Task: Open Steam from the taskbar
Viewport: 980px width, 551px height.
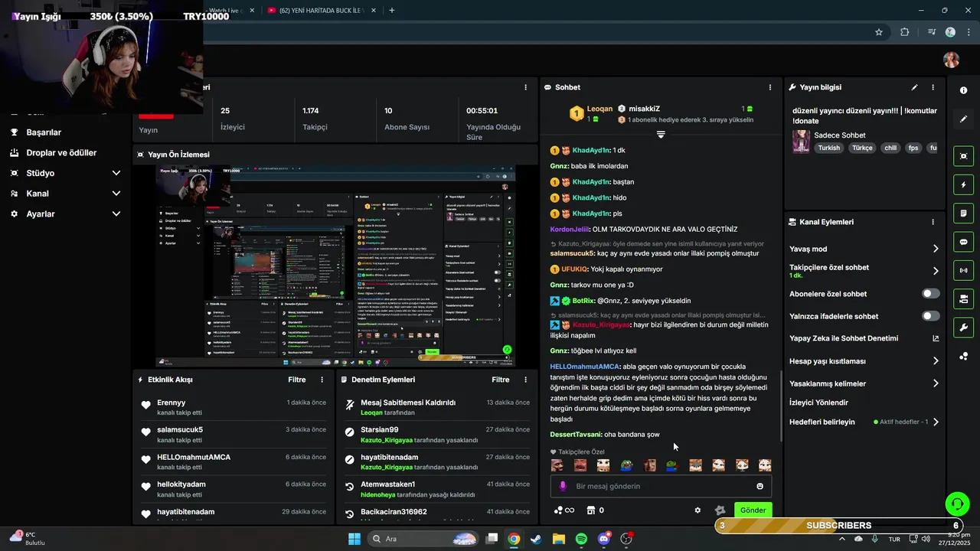Action: (x=536, y=539)
